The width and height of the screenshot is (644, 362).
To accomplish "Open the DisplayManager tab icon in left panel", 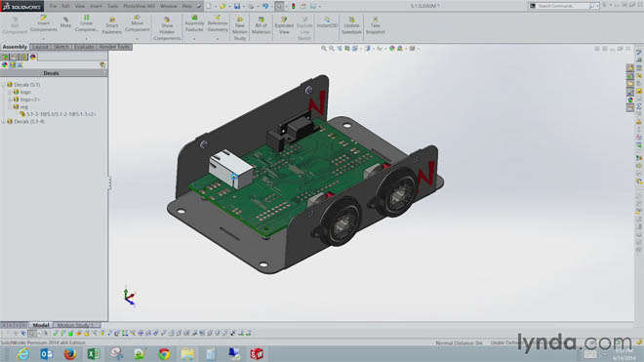I will 33,57.
